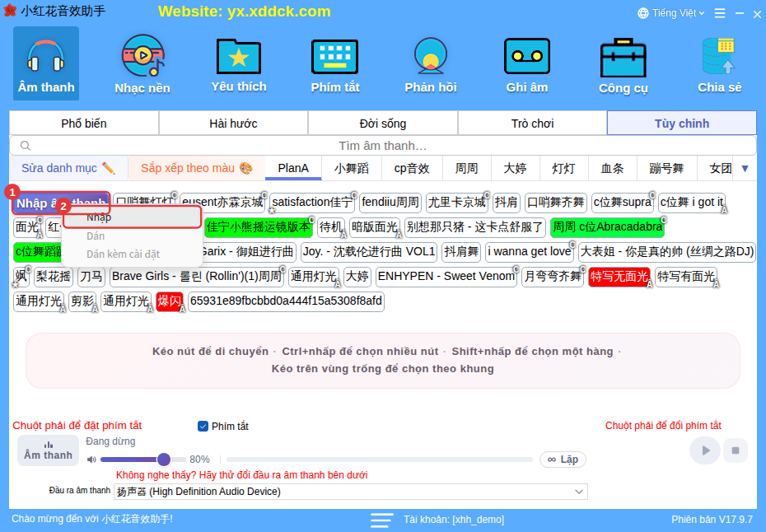Click the volume speaker icon

click(91, 460)
